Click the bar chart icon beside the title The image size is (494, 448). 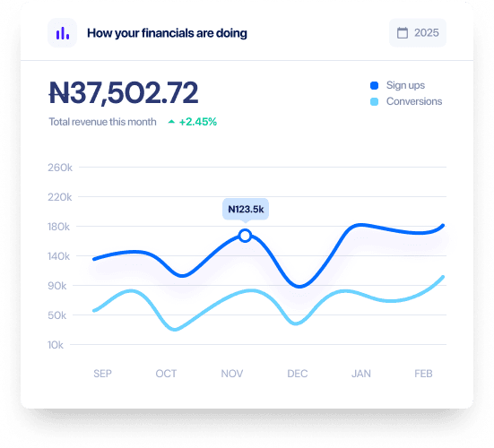pyautogui.click(x=62, y=33)
